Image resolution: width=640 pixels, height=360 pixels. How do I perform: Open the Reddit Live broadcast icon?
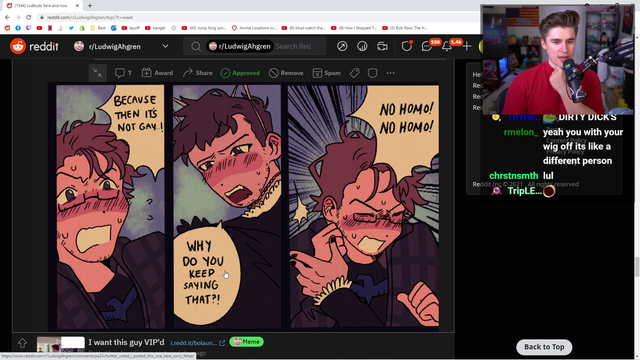[382, 46]
